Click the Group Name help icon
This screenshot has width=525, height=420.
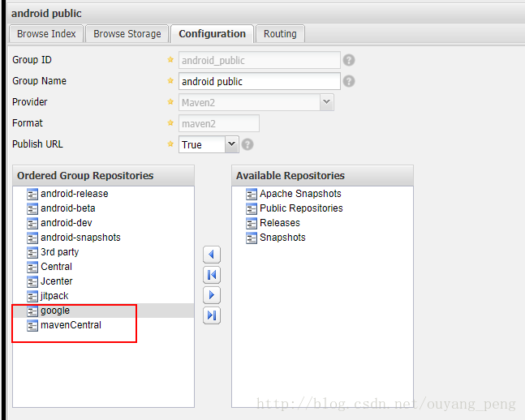pyautogui.click(x=349, y=81)
